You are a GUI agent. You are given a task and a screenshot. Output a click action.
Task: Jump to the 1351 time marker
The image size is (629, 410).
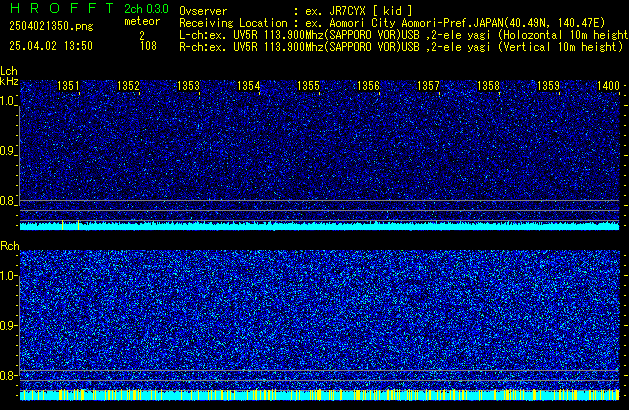coord(68,86)
